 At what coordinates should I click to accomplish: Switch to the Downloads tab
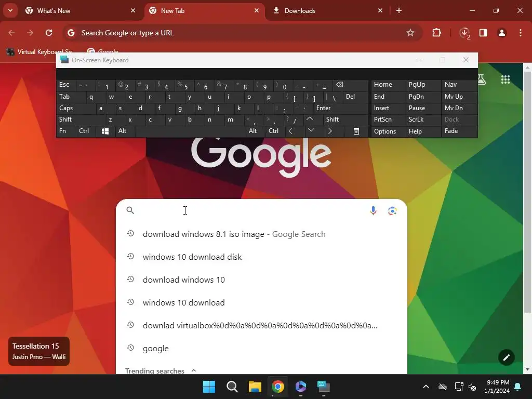click(327, 10)
